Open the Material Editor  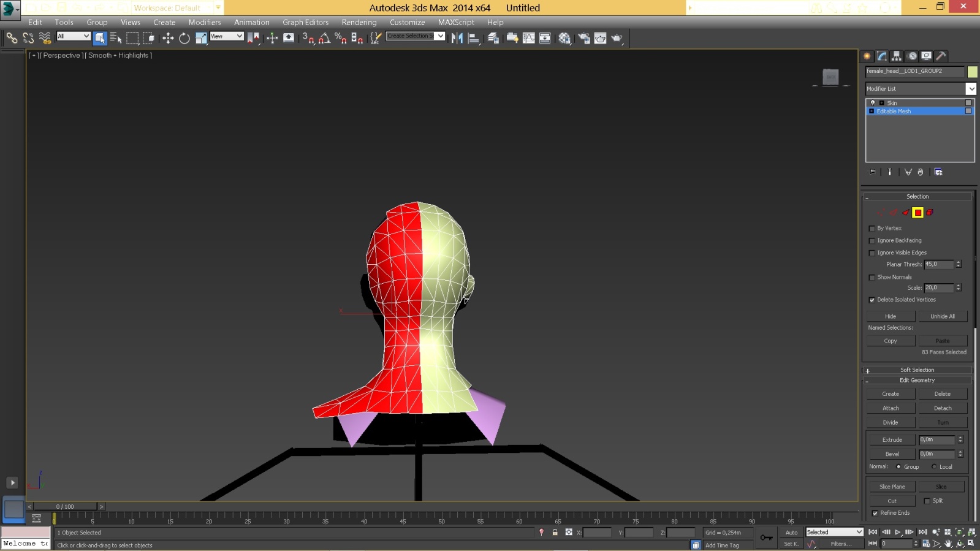[564, 38]
